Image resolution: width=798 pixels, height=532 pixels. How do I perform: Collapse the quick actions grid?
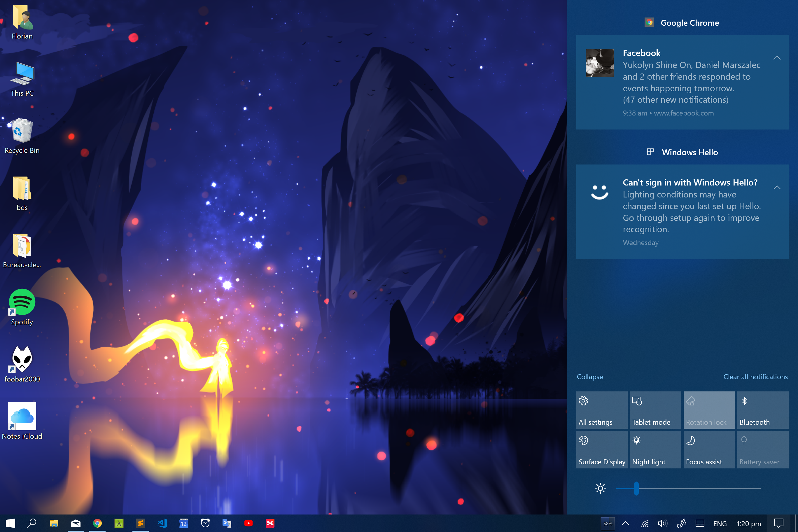pyautogui.click(x=590, y=377)
